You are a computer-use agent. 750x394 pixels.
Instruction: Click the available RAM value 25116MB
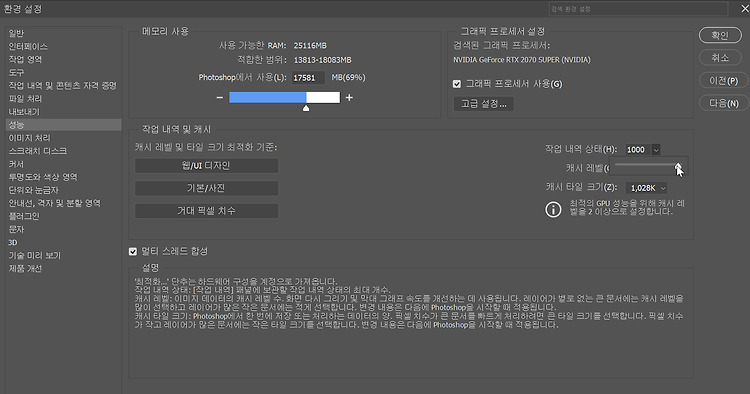click(x=310, y=45)
